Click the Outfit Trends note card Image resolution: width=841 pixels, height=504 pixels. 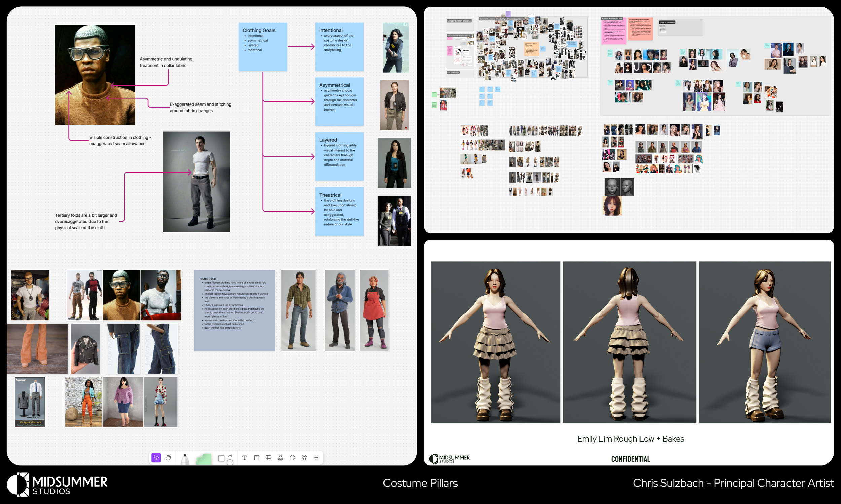(x=234, y=310)
